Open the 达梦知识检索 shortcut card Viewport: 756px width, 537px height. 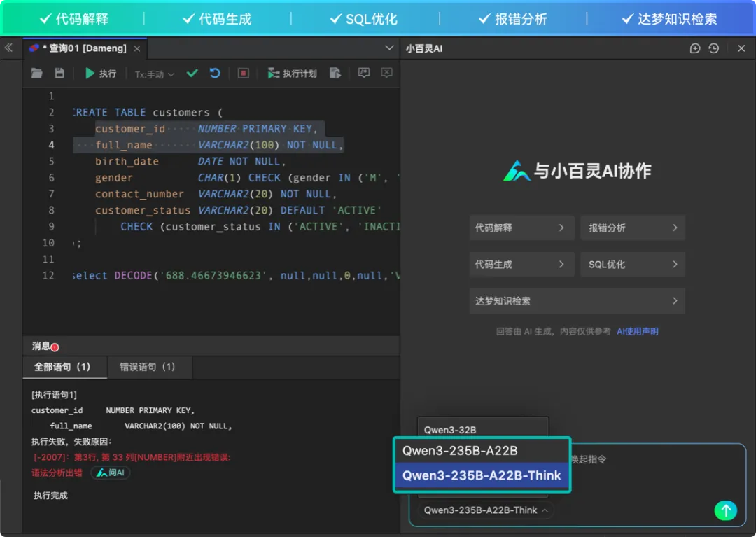pos(577,301)
